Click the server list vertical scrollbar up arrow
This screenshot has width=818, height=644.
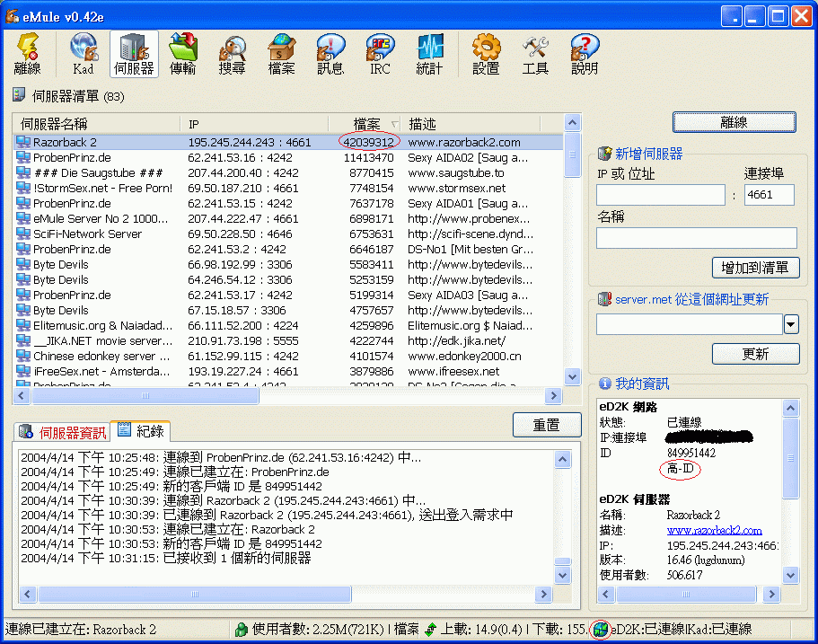(572, 123)
